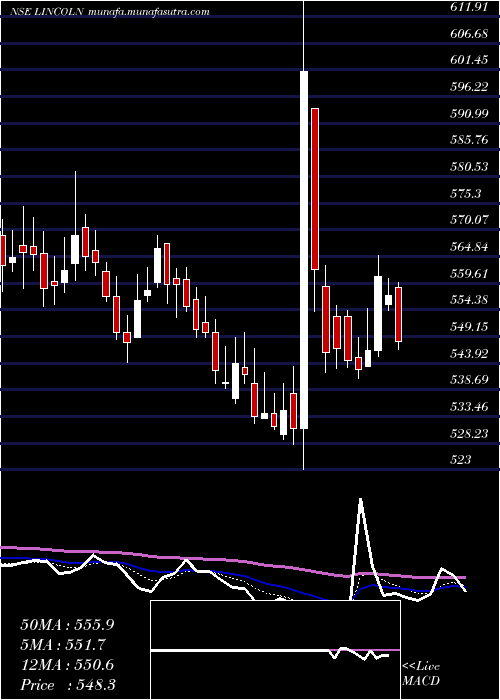Click the '12MA : 550.6' readout
The height and width of the screenshot is (700, 500).
click(x=67, y=665)
